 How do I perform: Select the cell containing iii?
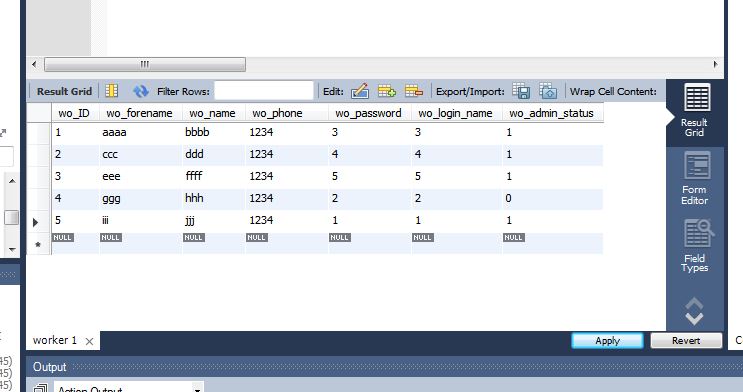tap(140, 220)
